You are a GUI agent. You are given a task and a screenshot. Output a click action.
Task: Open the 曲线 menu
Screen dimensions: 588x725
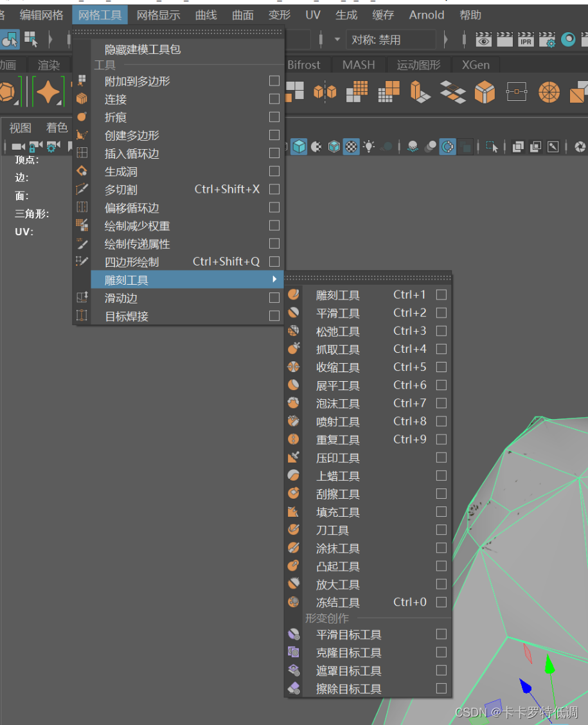tap(206, 15)
